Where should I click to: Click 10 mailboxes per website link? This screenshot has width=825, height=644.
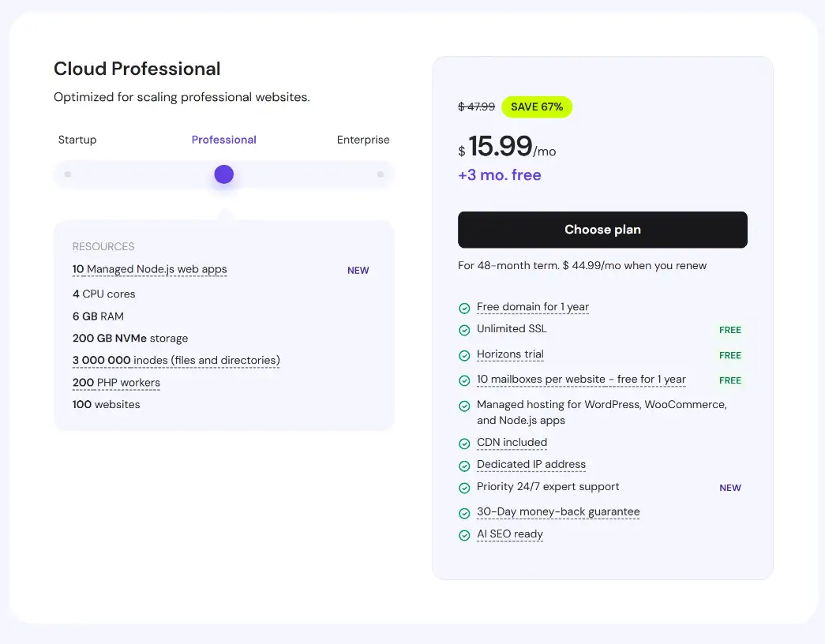[581, 380]
